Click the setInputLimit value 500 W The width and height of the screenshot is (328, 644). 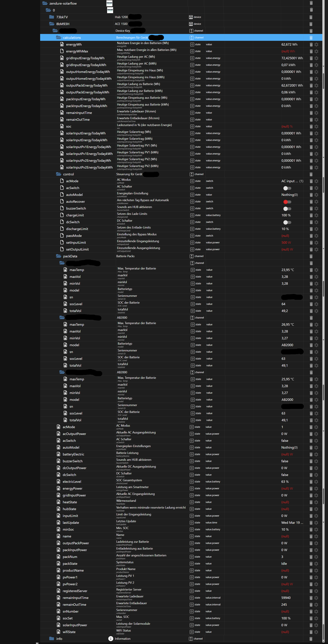tap(286, 243)
